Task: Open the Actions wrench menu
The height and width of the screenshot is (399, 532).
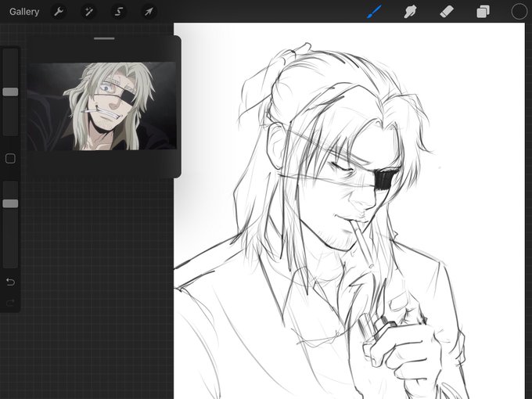Action: pyautogui.click(x=59, y=12)
